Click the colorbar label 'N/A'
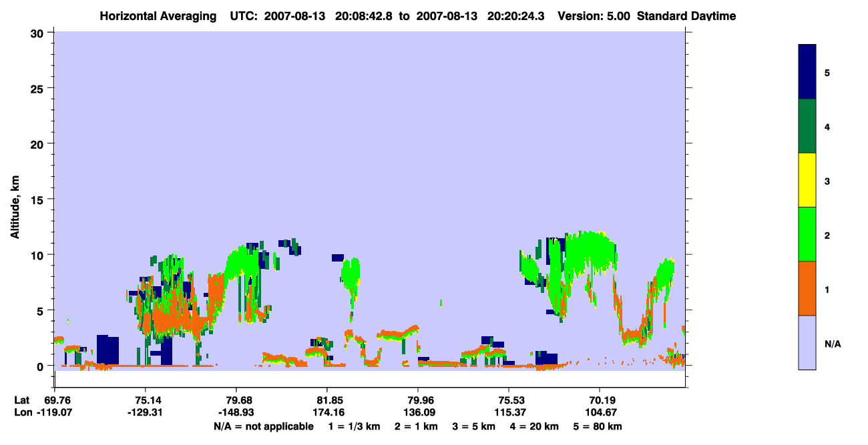868x445 pixels. click(833, 344)
